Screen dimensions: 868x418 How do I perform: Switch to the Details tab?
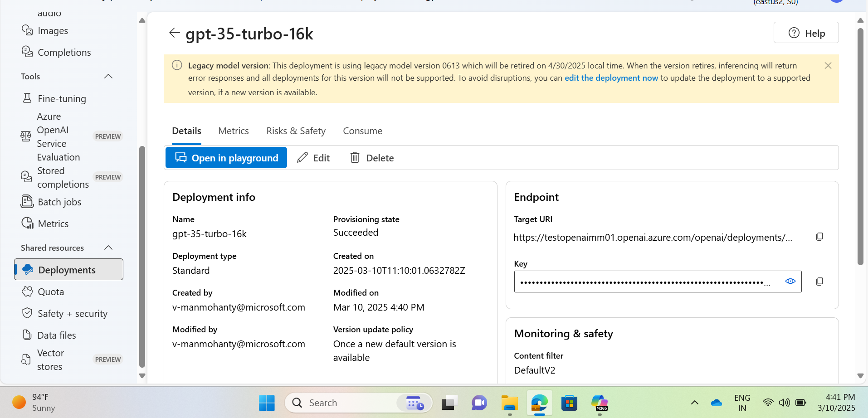coord(186,131)
